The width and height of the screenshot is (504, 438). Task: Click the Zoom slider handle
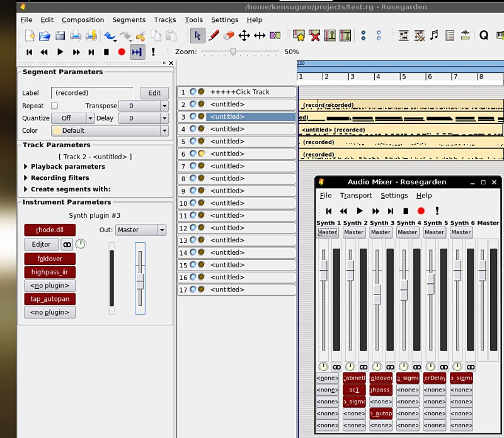(x=233, y=52)
